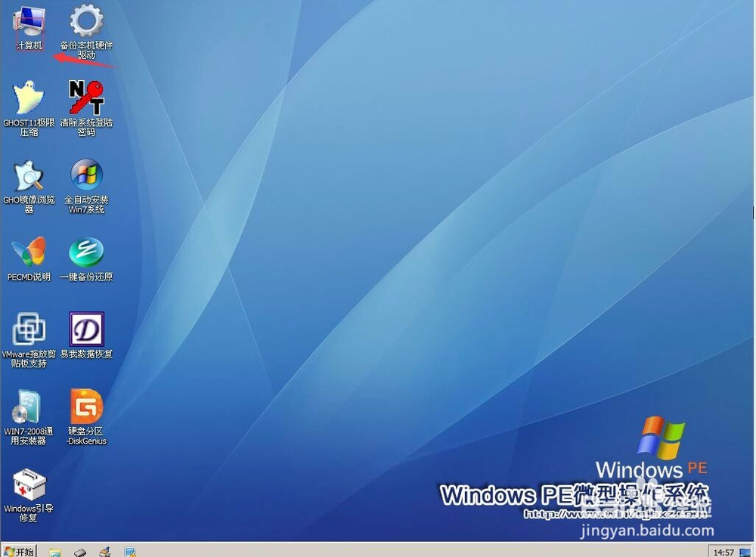Click the memory chip quick-launch icon
Viewport: 756px width, 557px height.
pos(80,552)
